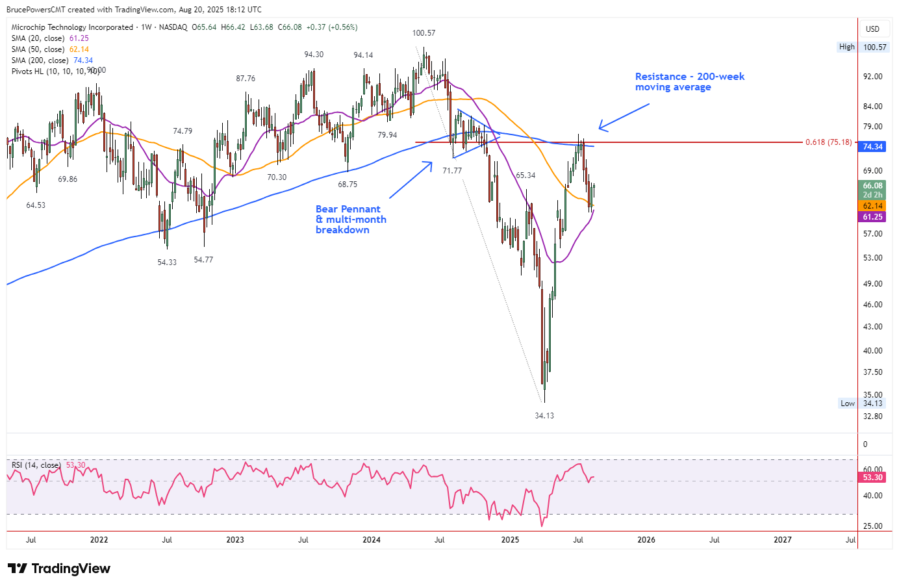Click the 71.77 pivot label

(x=452, y=171)
